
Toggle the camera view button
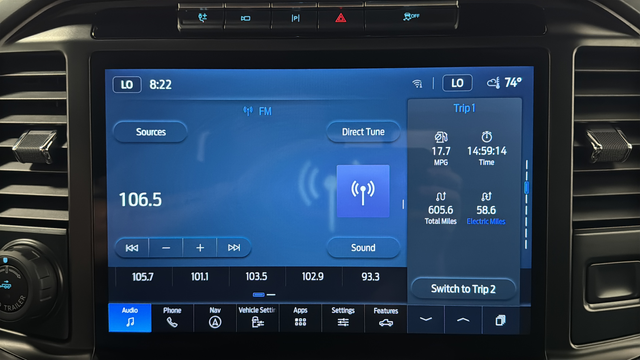pyautogui.click(x=245, y=18)
